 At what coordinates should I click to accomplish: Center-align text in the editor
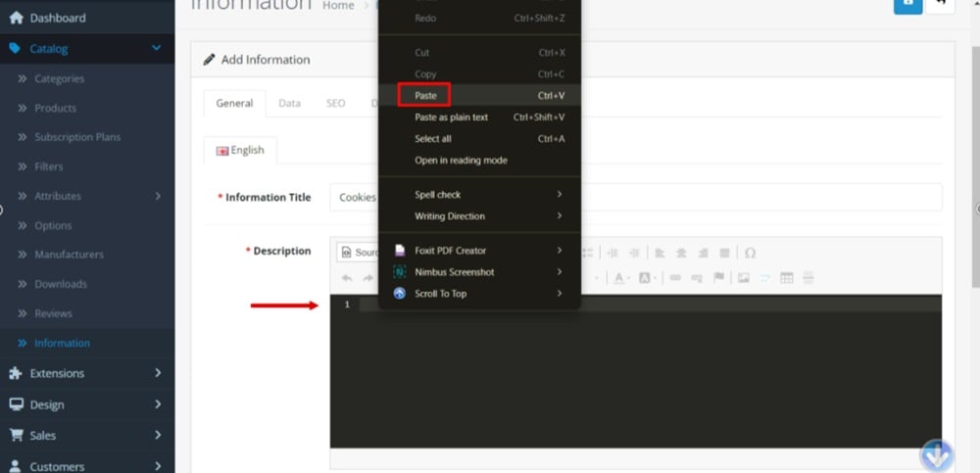click(681, 253)
